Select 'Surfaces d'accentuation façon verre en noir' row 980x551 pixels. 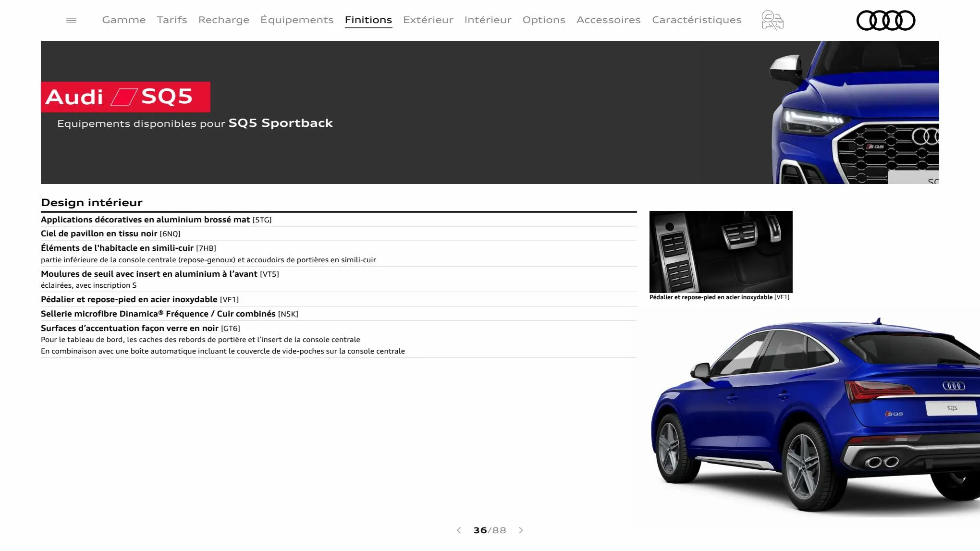click(x=339, y=339)
